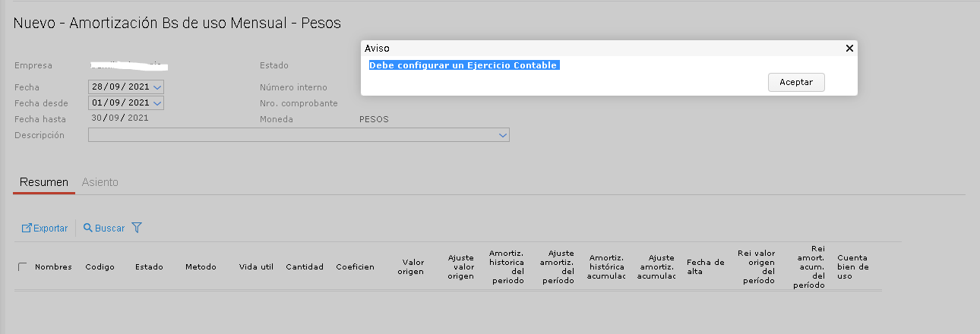This screenshot has width=980, height=334.
Task: Open the Fecha date picker arrow
Action: pyautogui.click(x=157, y=87)
